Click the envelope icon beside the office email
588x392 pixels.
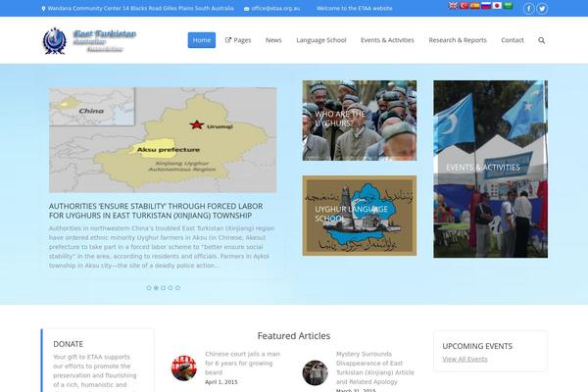pos(246,9)
